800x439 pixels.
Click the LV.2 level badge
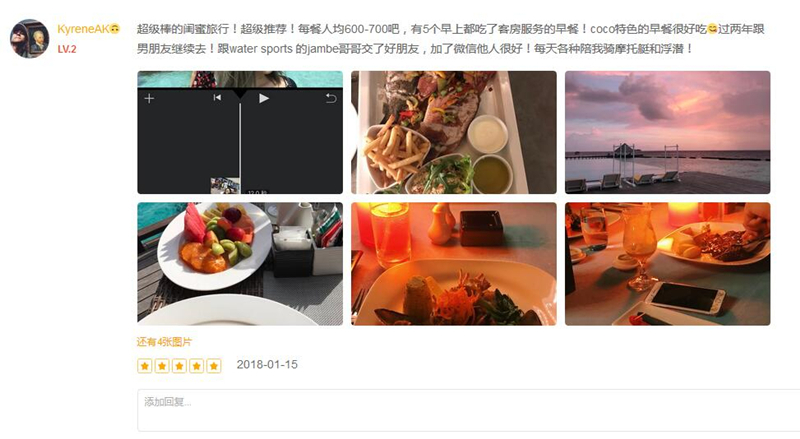(x=67, y=50)
